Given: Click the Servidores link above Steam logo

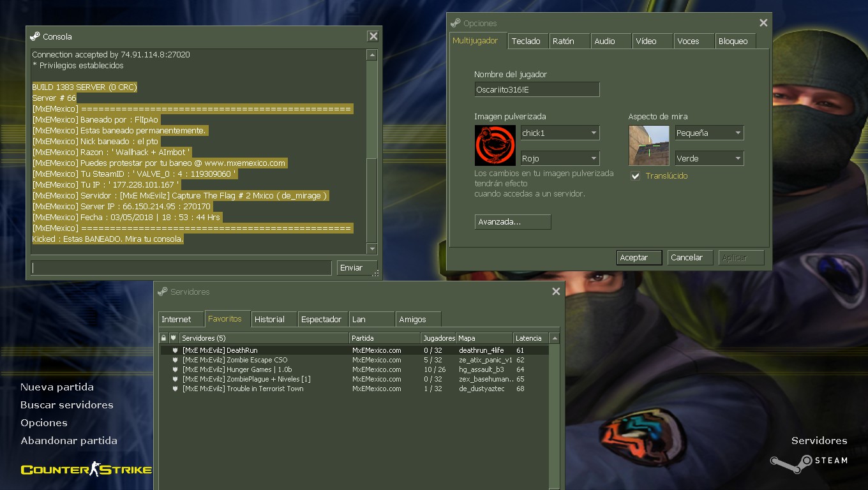Looking at the screenshot, I should pos(819,440).
